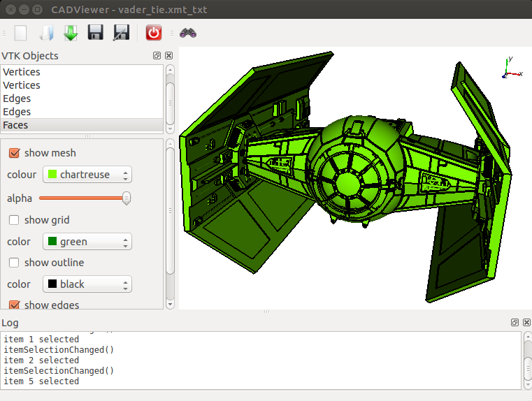
Task: Open a file with the documents icon
Action: pyautogui.click(x=46, y=34)
